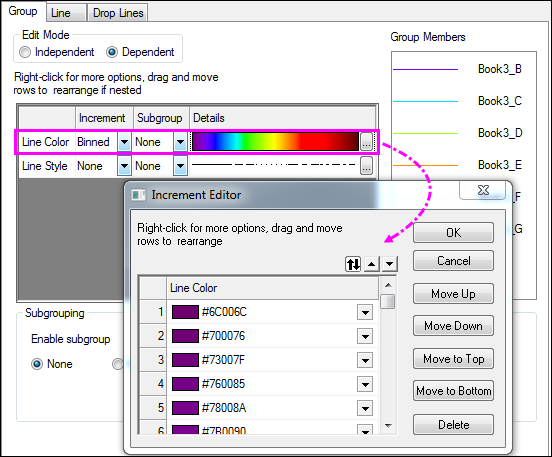This screenshot has height=457, width=552.
Task: Select the Dependent edit mode
Action: (112, 52)
